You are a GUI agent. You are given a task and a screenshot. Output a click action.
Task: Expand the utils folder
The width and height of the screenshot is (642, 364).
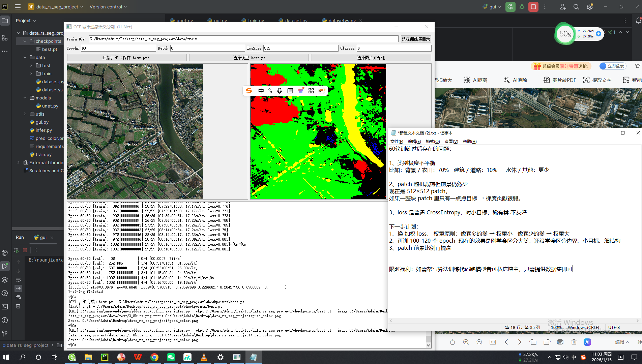point(25,114)
